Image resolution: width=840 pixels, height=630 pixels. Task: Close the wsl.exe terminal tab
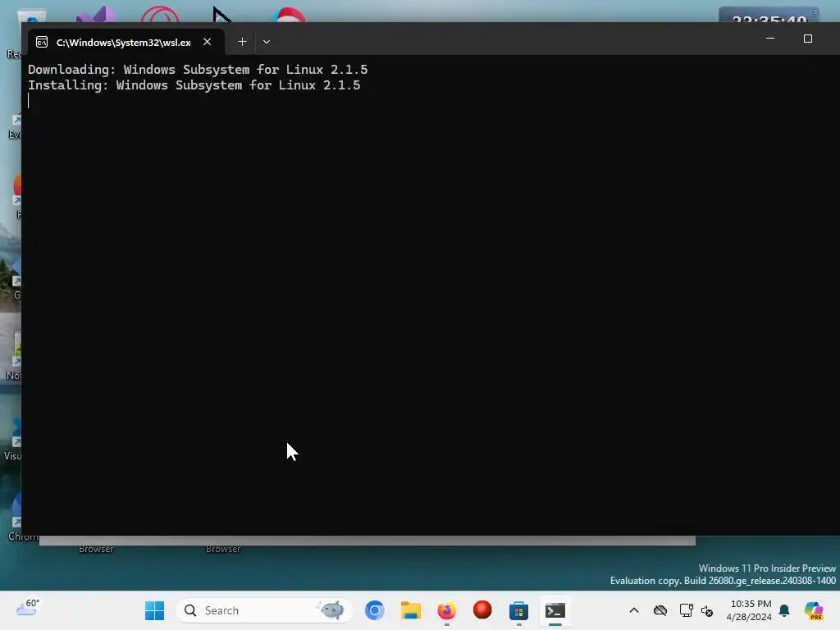[208, 42]
